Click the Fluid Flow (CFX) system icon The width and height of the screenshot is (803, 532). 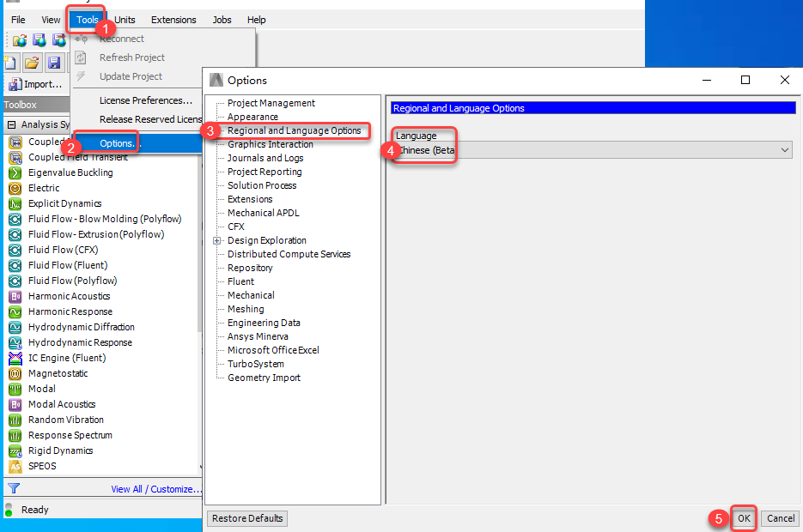15,251
